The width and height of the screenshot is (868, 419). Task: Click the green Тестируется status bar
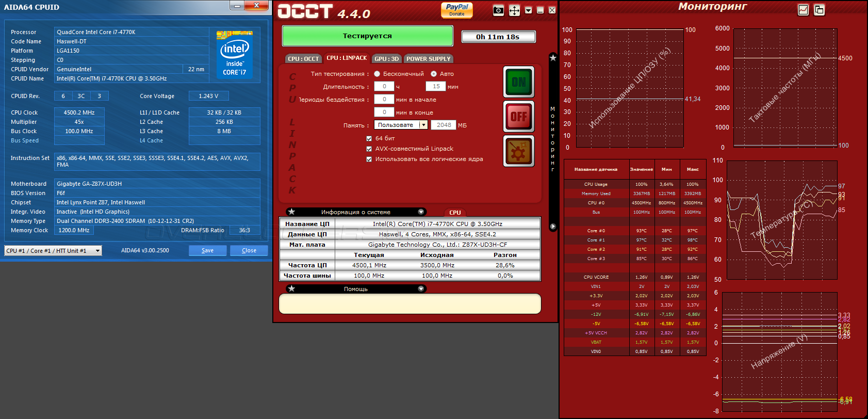pyautogui.click(x=367, y=36)
